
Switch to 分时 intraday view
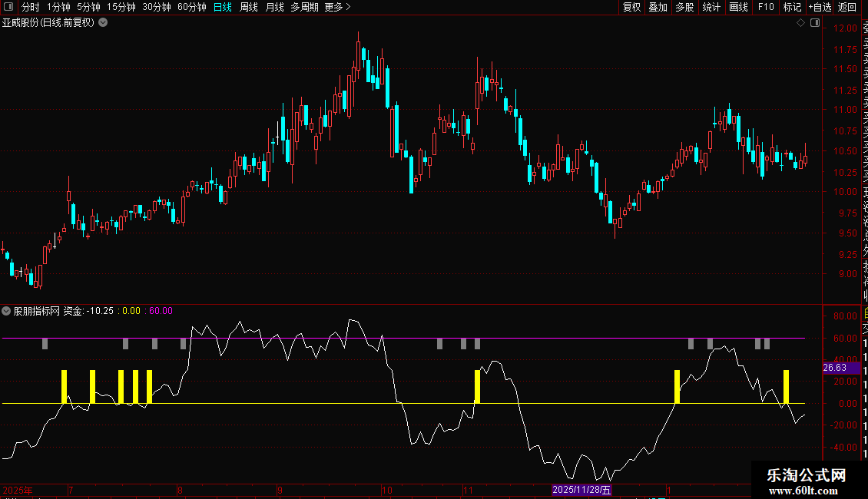click(31, 7)
